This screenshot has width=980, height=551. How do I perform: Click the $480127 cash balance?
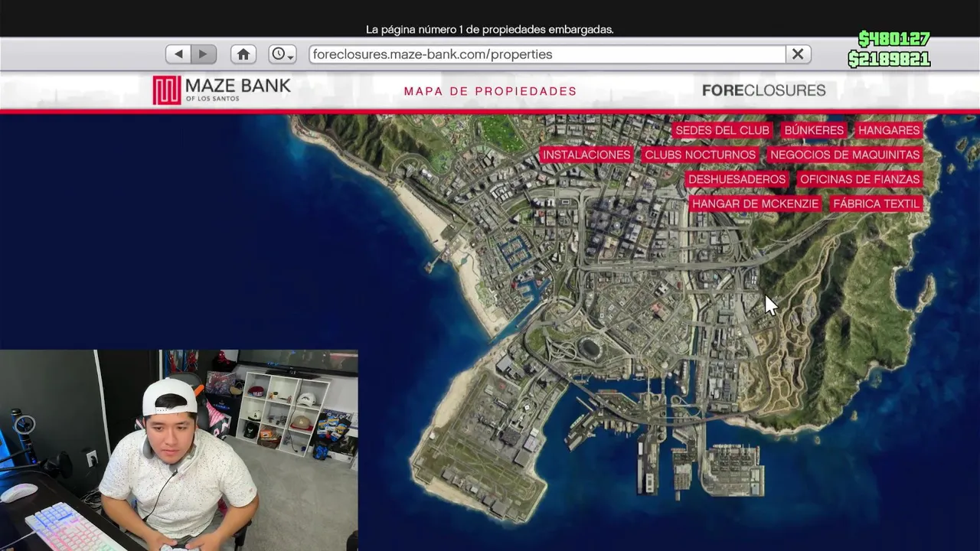pyautogui.click(x=893, y=39)
